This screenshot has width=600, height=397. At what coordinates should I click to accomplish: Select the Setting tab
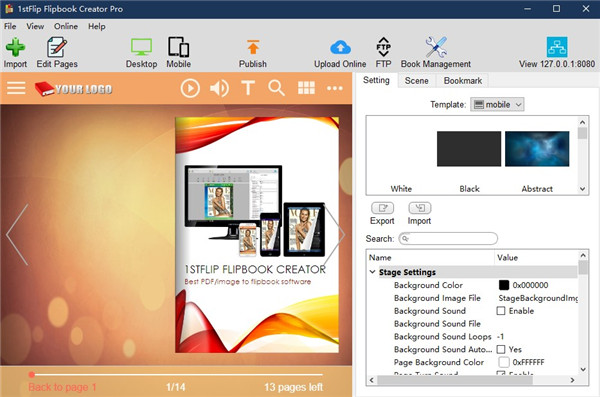coord(377,80)
